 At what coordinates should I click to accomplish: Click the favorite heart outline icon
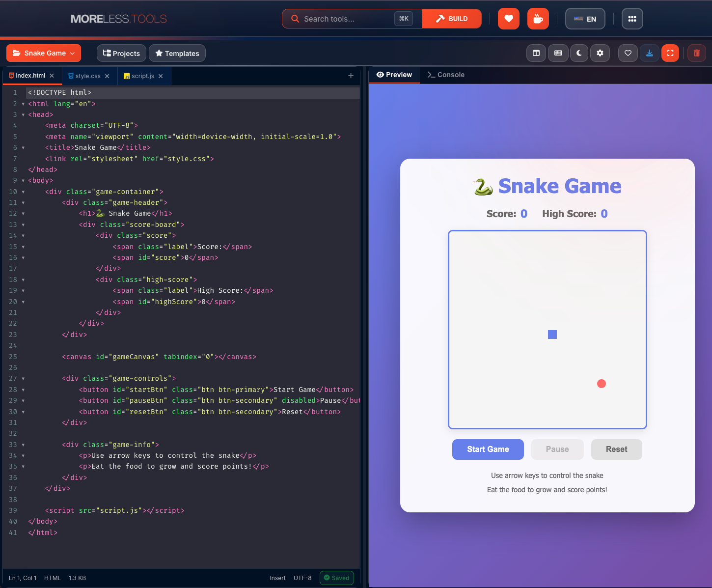coord(628,53)
